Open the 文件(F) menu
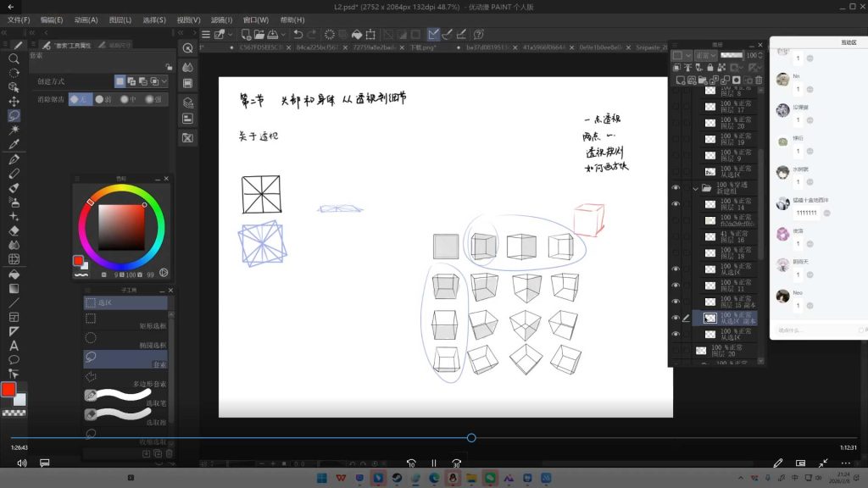Viewport: 868px width, 488px height. coord(19,20)
